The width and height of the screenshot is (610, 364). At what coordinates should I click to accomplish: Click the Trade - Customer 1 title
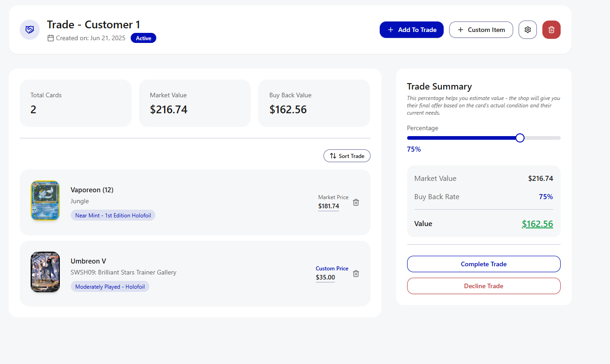click(x=94, y=25)
